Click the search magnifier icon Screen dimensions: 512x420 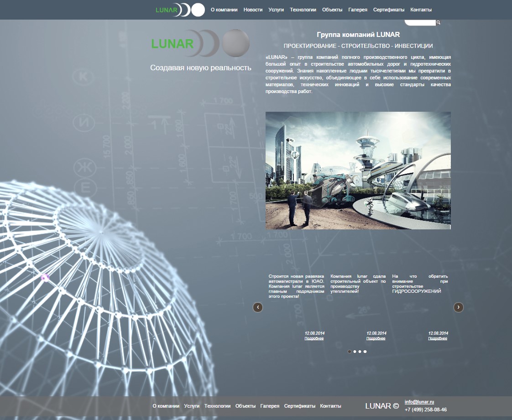(x=438, y=22)
